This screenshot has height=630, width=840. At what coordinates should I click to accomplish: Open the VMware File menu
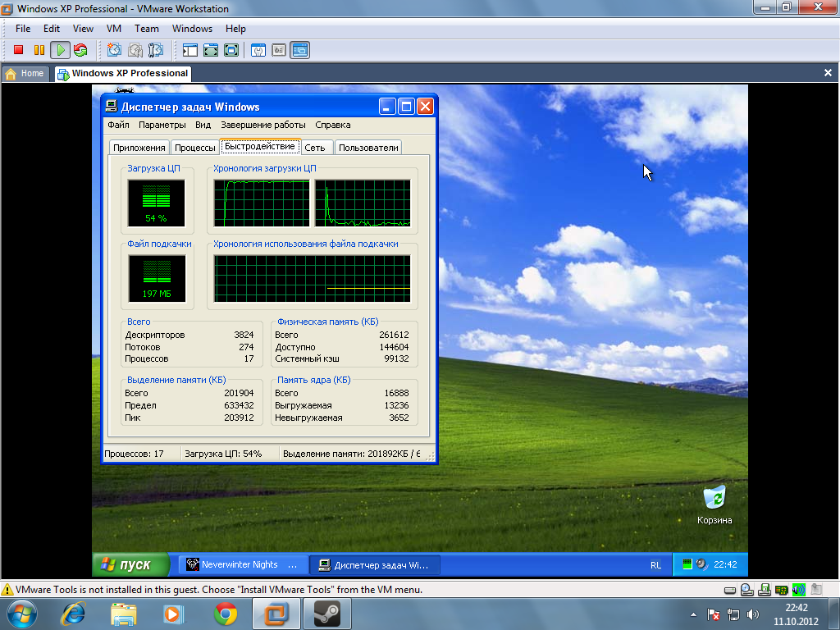(23, 29)
